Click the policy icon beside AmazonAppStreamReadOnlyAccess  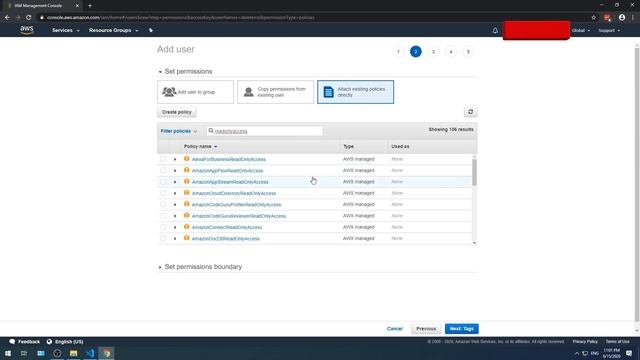(187, 182)
